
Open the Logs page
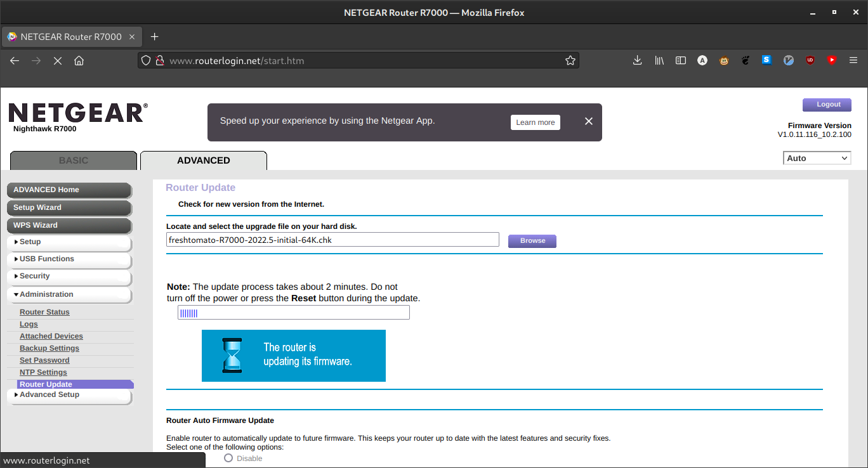[x=29, y=324]
